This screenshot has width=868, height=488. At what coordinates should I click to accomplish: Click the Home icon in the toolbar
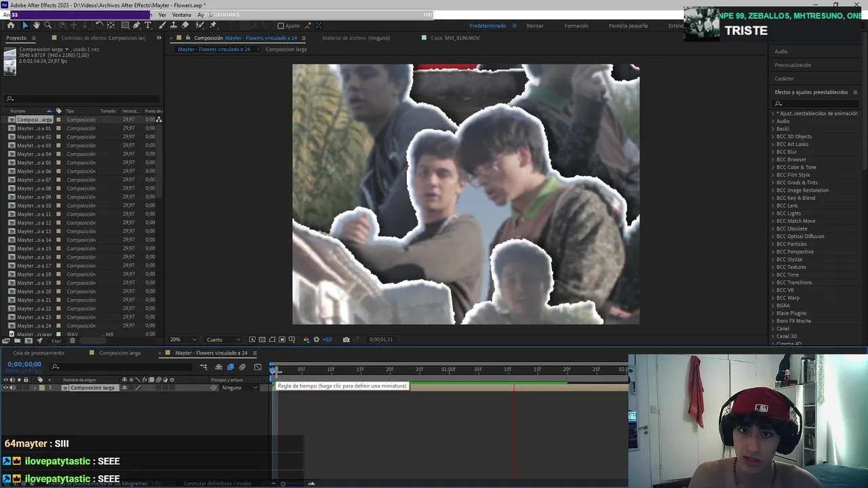click(x=10, y=25)
